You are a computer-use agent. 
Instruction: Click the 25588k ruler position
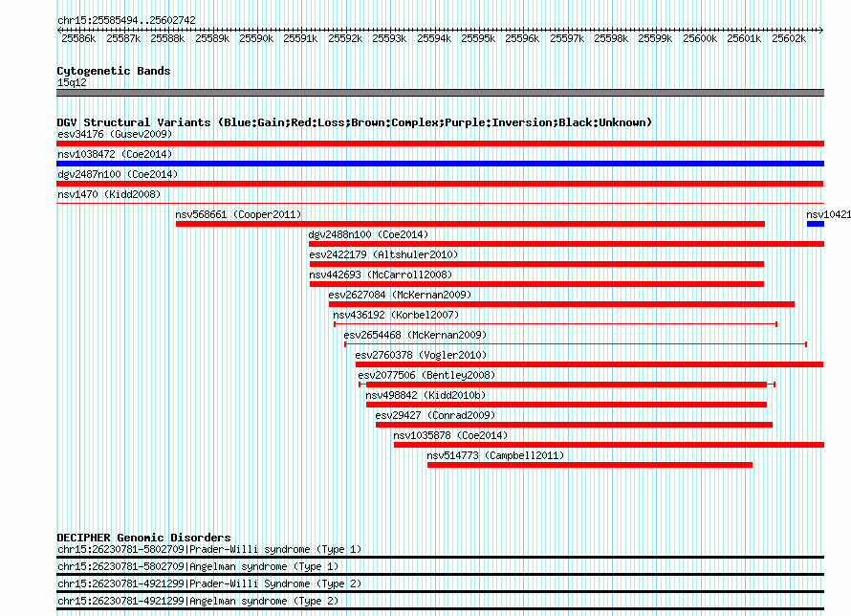click(167, 38)
